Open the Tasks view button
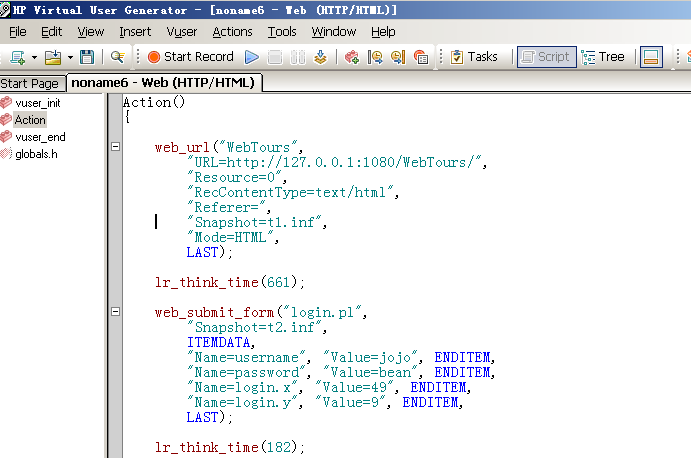691x458 pixels. [474, 57]
